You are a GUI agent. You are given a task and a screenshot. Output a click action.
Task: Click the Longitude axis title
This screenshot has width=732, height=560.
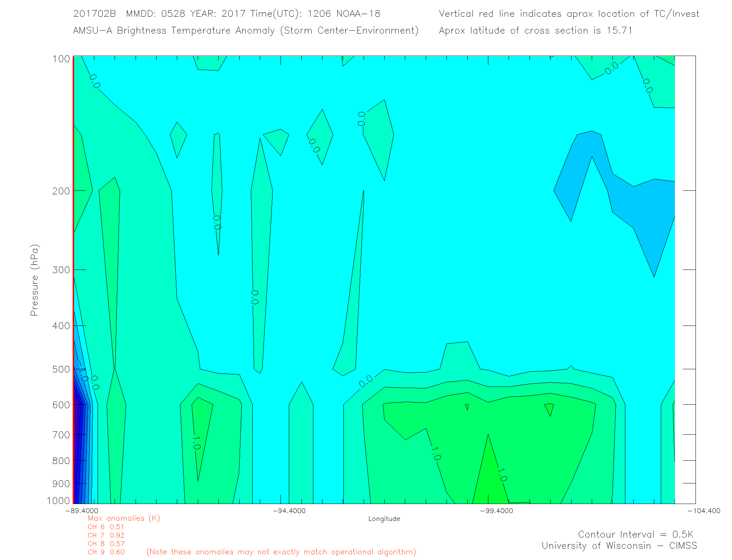(x=384, y=519)
